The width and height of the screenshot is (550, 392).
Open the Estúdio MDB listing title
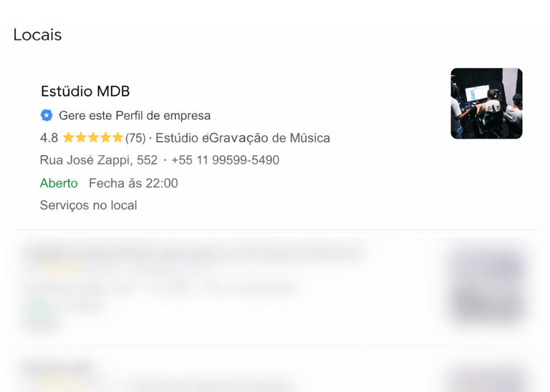tap(85, 92)
